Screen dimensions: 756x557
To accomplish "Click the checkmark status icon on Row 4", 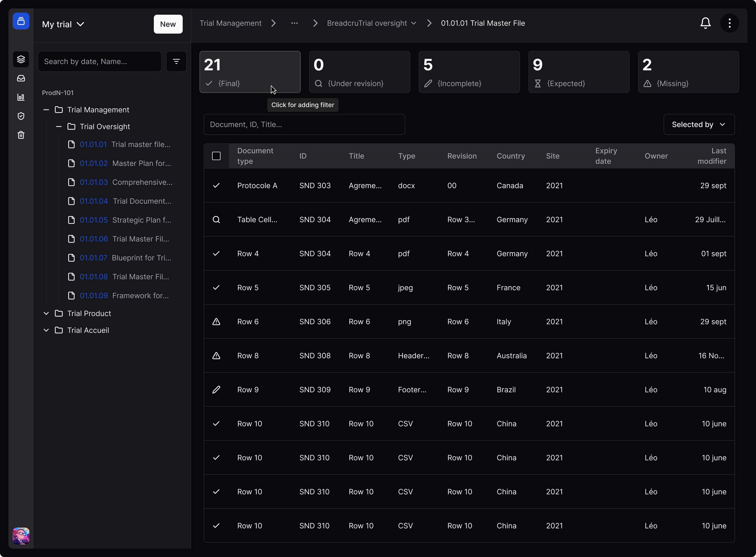I will [216, 254].
